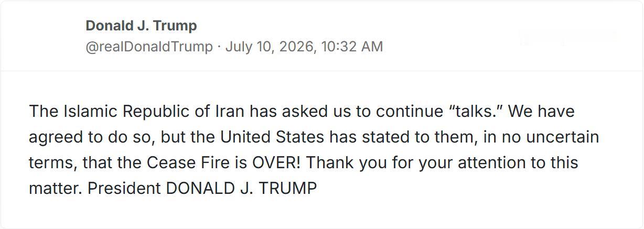
Task: Open the Donald J. Trump profile name
Action: 141,26
